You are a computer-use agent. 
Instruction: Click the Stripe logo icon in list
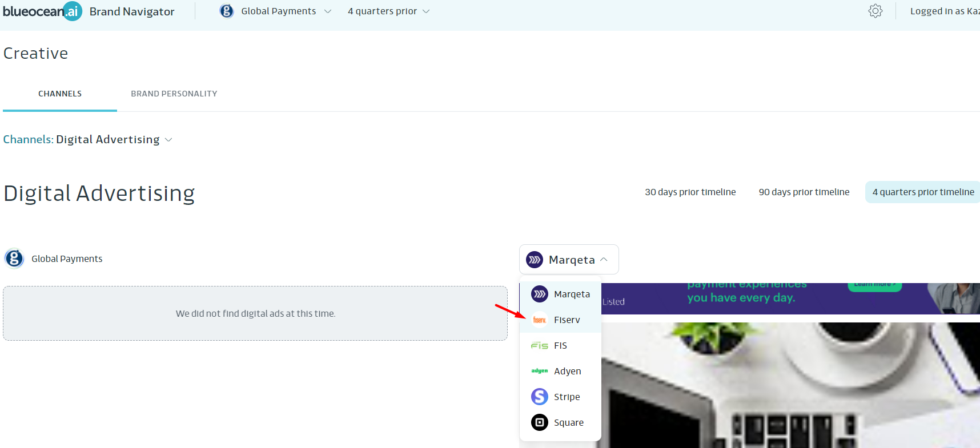pyautogui.click(x=540, y=397)
